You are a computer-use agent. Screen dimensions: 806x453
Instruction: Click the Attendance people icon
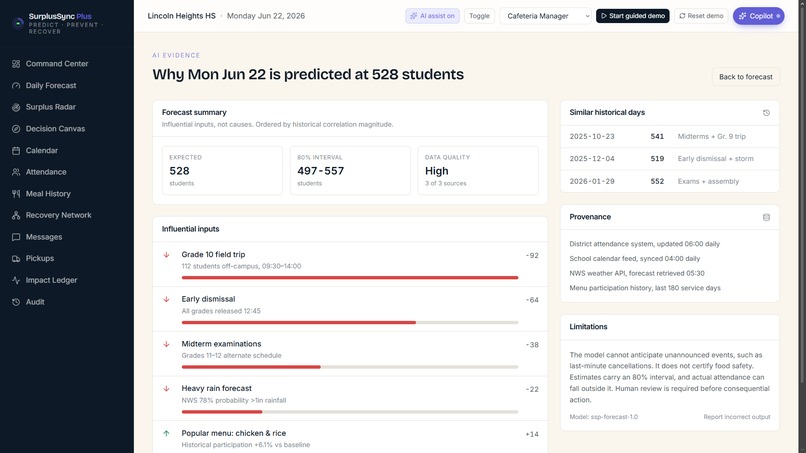click(16, 172)
